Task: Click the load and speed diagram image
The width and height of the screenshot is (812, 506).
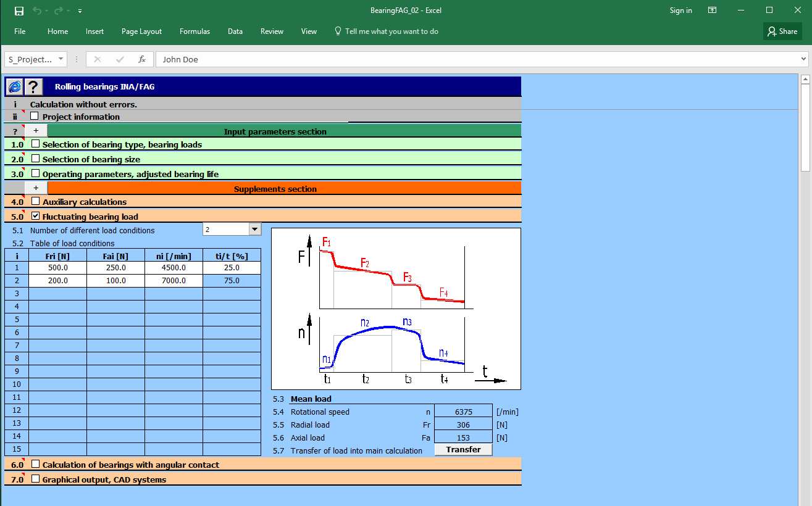Action: pyautogui.click(x=396, y=309)
